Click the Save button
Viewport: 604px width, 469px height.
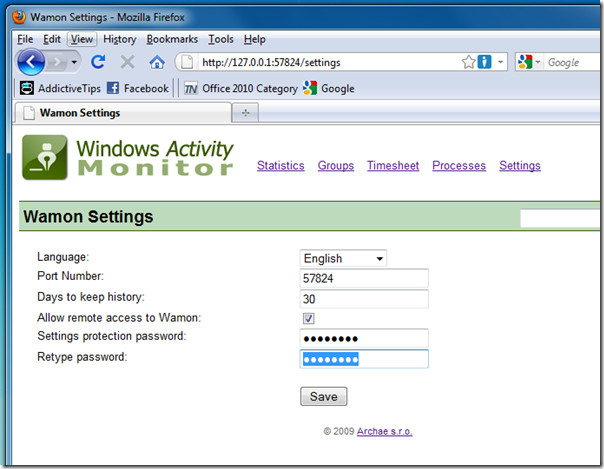coord(324,397)
